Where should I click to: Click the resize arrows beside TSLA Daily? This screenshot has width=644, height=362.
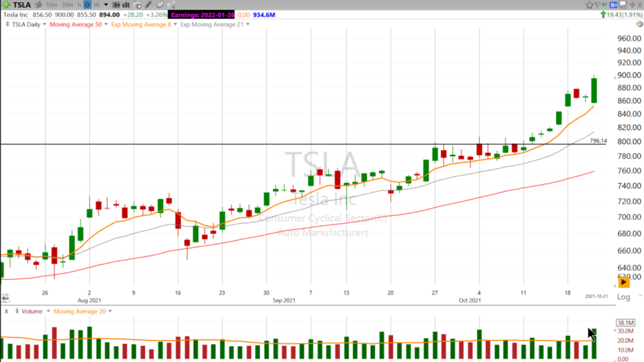7,25
